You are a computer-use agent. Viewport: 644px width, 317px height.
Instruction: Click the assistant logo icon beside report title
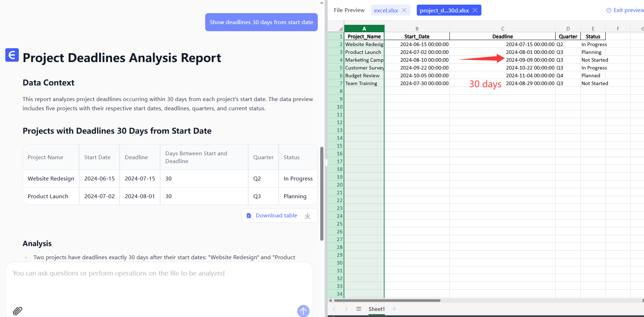(12, 55)
